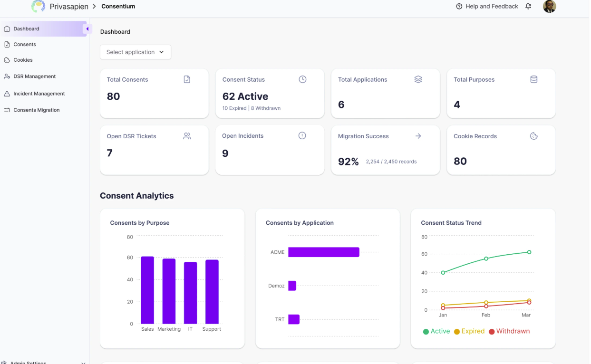Click the Sales bar in Consents by Purpose

point(147,290)
